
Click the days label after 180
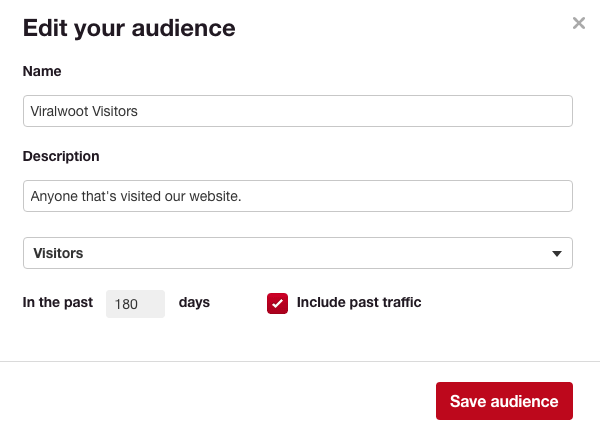(194, 303)
